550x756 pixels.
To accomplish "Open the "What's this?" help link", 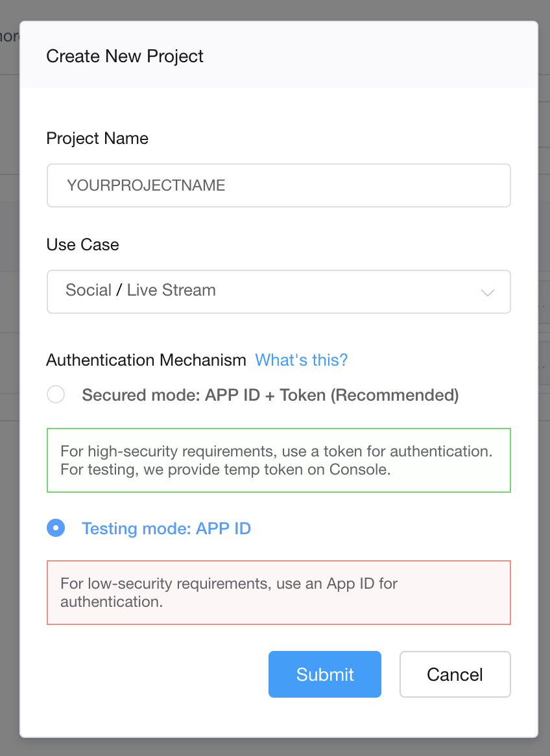I will (x=302, y=360).
